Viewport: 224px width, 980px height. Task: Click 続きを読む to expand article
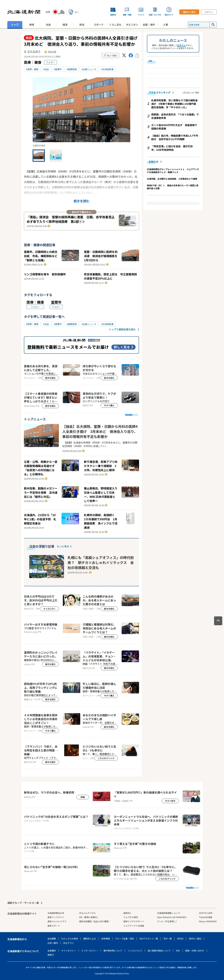pyautogui.click(x=81, y=201)
